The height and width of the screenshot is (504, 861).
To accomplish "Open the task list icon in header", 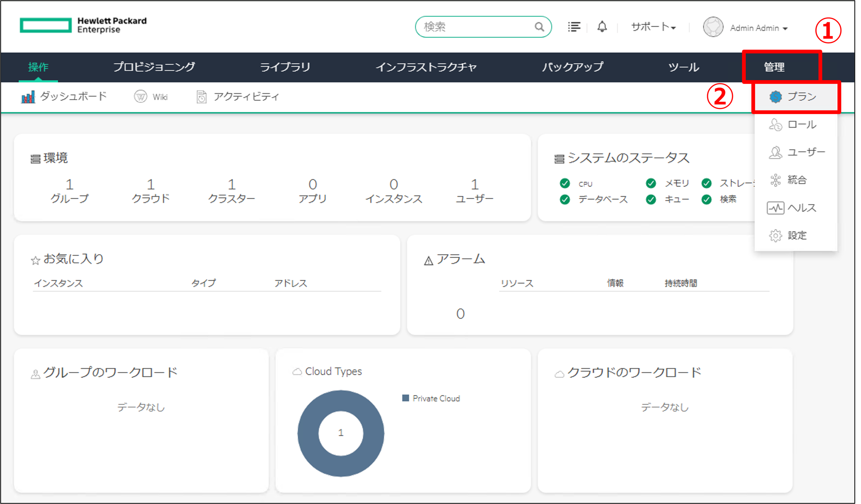I will (574, 27).
